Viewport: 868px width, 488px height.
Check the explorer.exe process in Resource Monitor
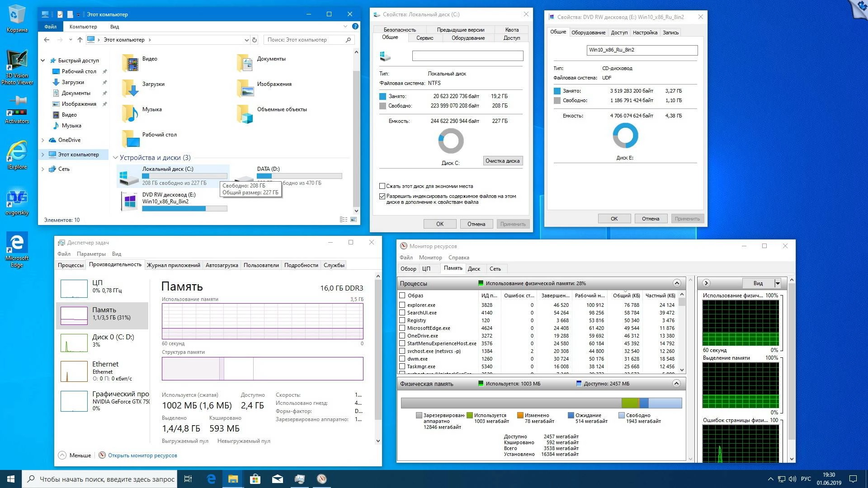[402, 305]
